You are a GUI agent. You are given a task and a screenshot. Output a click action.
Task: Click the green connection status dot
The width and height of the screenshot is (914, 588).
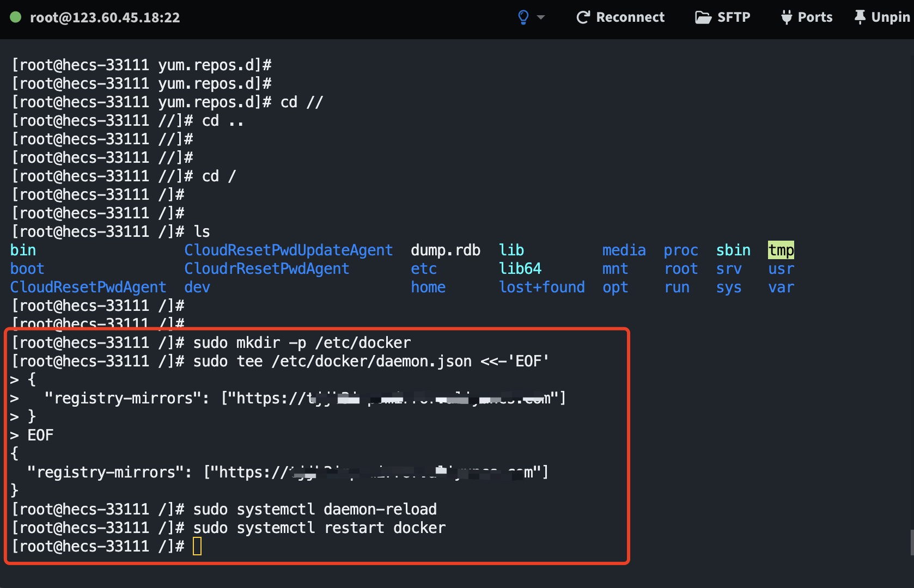(x=16, y=17)
